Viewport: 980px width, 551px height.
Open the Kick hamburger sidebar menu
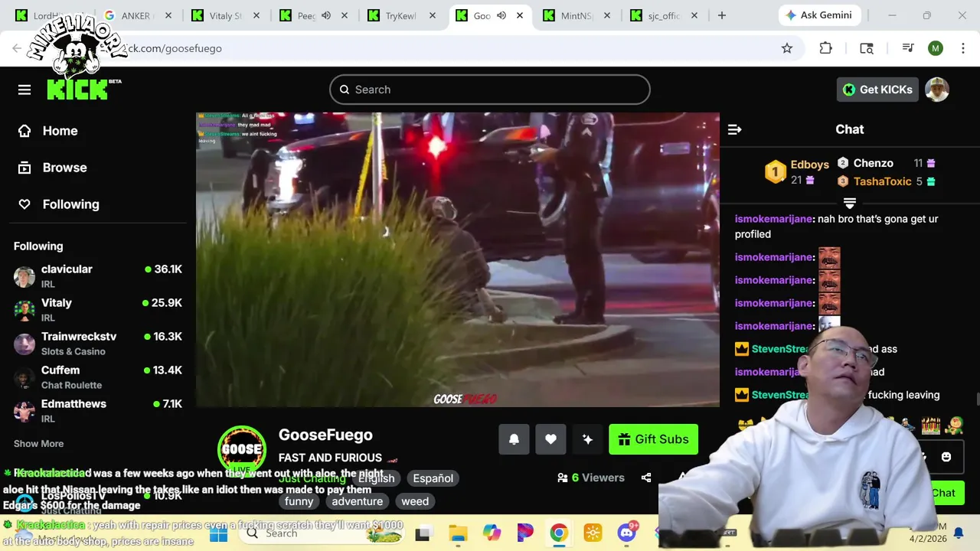[x=24, y=90]
